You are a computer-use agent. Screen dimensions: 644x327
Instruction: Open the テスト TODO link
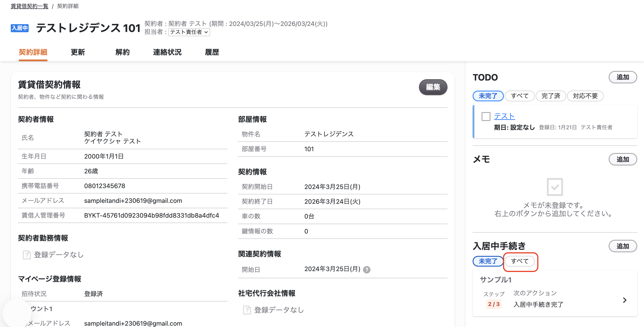pyautogui.click(x=504, y=116)
